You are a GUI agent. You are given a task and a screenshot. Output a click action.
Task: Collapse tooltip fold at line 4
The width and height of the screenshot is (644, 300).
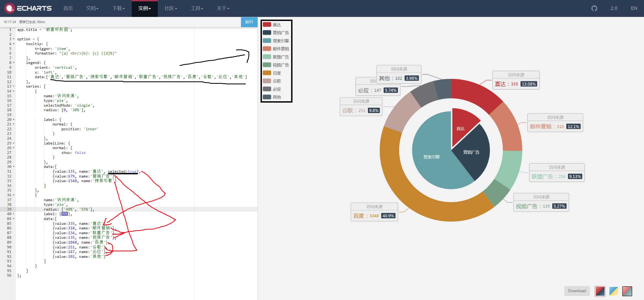14,44
